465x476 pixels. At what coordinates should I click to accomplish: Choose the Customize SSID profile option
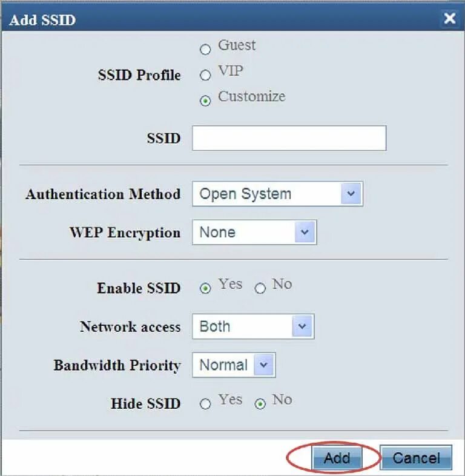205,101
